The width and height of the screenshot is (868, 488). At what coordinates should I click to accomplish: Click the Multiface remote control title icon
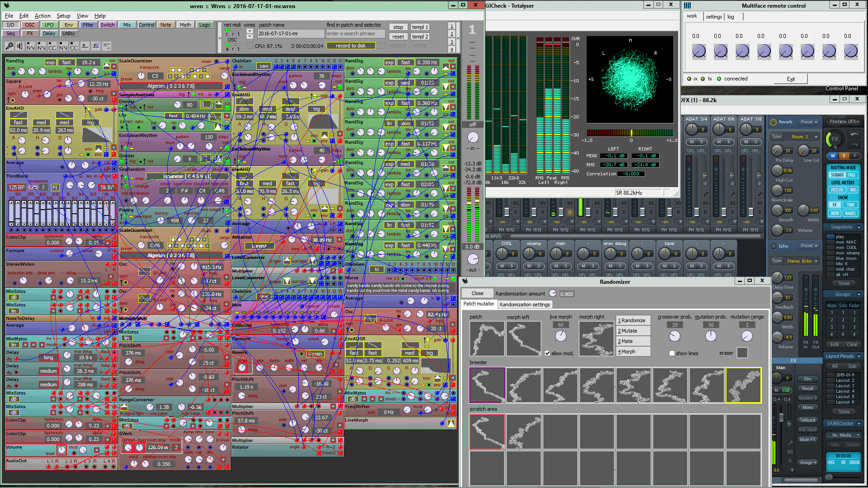[x=688, y=6]
